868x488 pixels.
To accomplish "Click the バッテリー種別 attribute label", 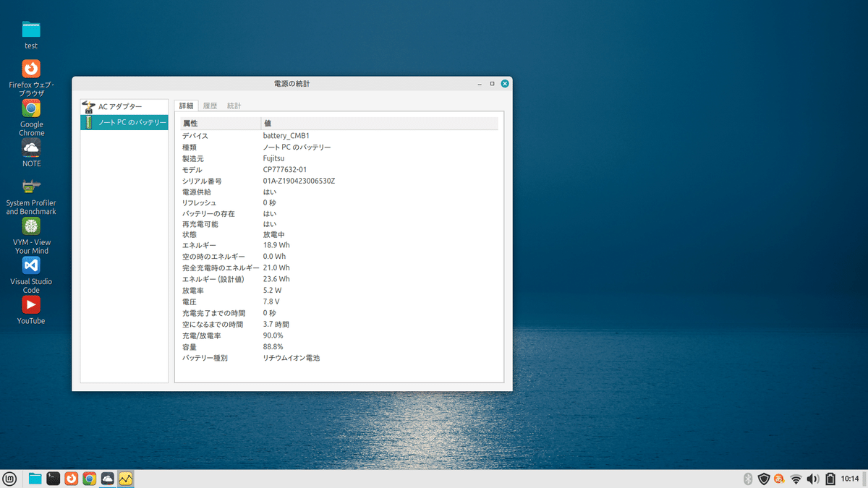I will tap(205, 358).
